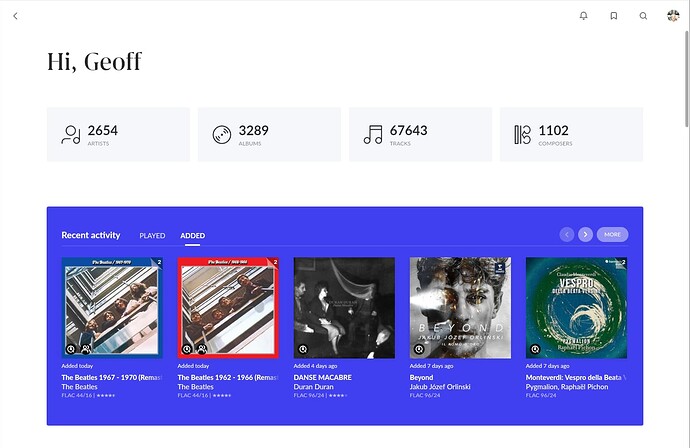Click the albums disc icon beside 3289
This screenshot has width=690, height=448.
222,135
